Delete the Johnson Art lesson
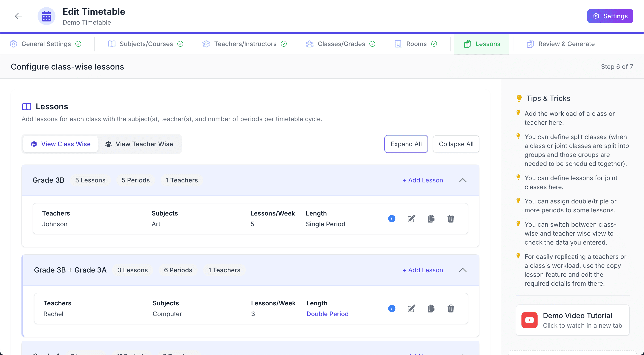The height and width of the screenshot is (355, 644). tap(451, 219)
